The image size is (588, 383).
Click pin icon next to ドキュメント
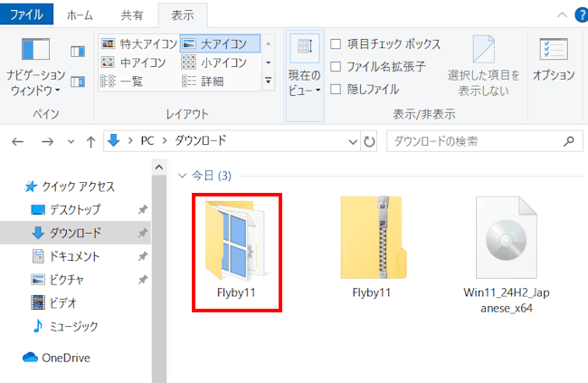coord(143,256)
